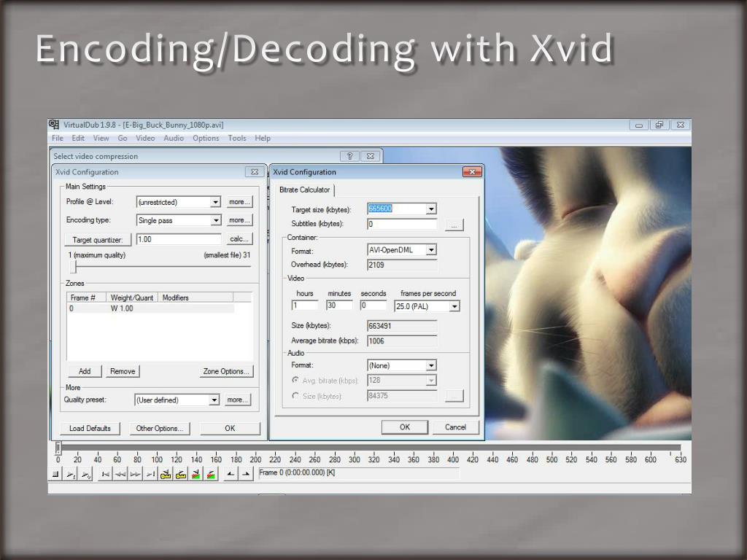The image size is (747, 560).
Task: Click the next scene scan icon
Action: click(x=211, y=474)
